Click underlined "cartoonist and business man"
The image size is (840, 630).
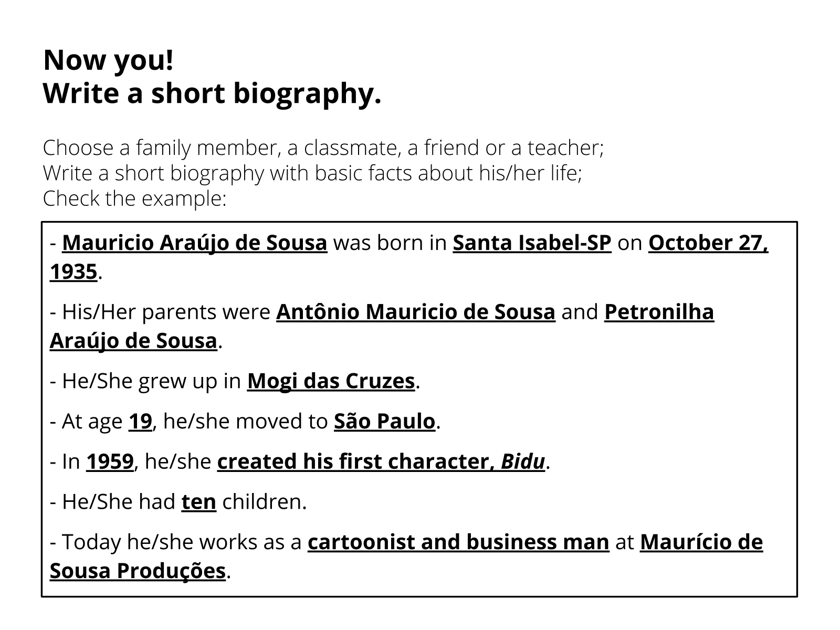(x=458, y=542)
